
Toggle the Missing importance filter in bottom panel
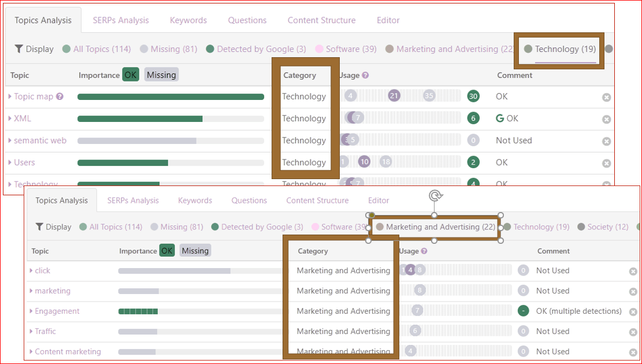[x=195, y=251]
